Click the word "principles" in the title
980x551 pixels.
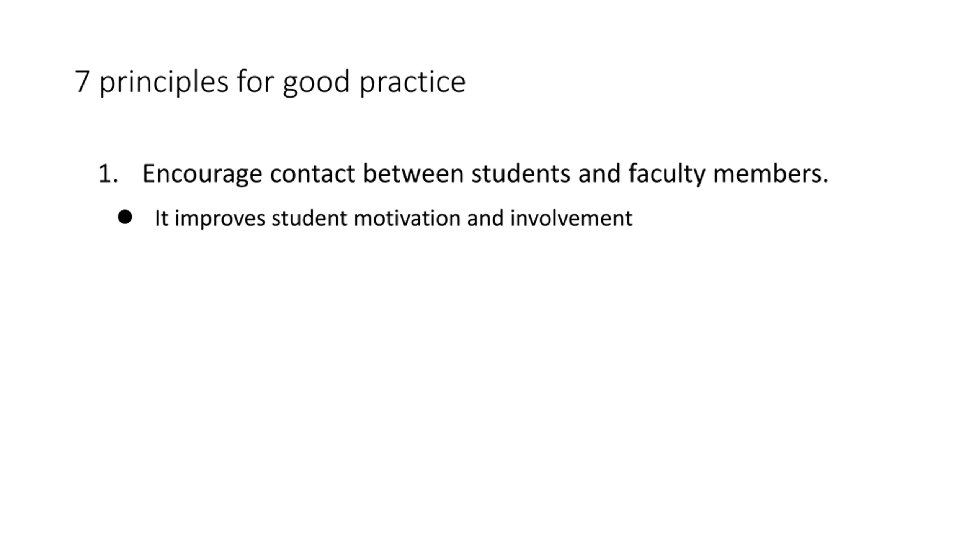click(x=164, y=82)
